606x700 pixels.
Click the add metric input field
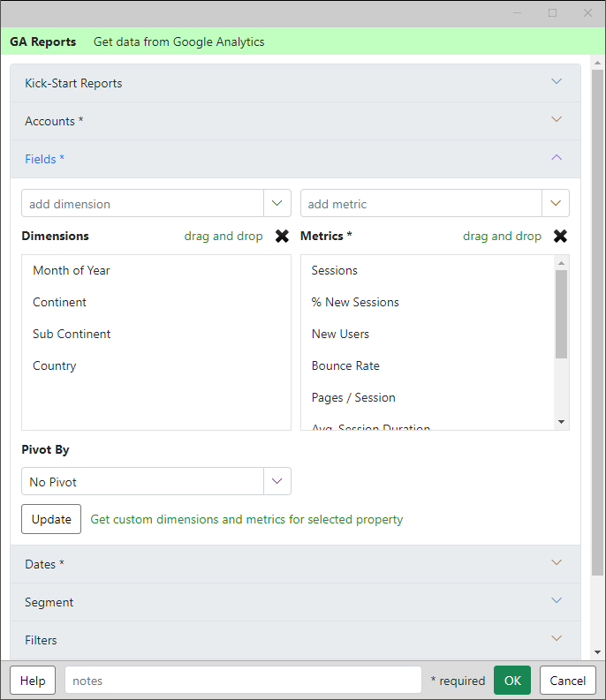click(x=421, y=203)
